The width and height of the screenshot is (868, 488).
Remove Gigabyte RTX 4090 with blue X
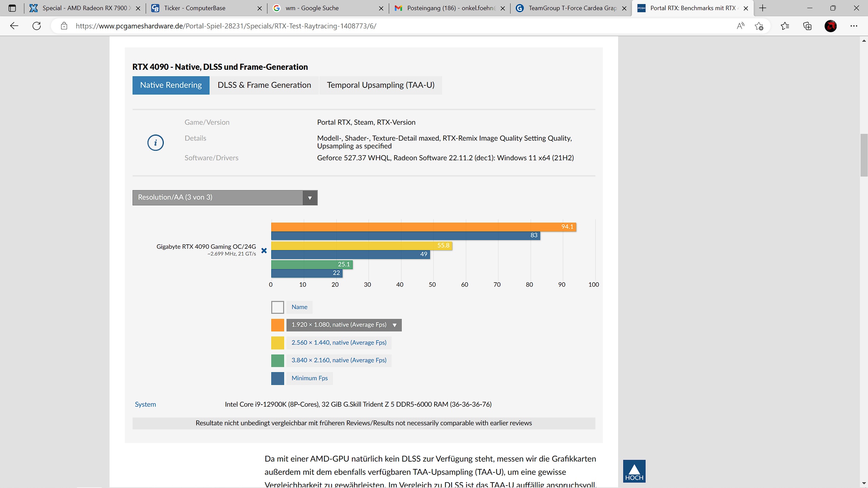pos(264,250)
